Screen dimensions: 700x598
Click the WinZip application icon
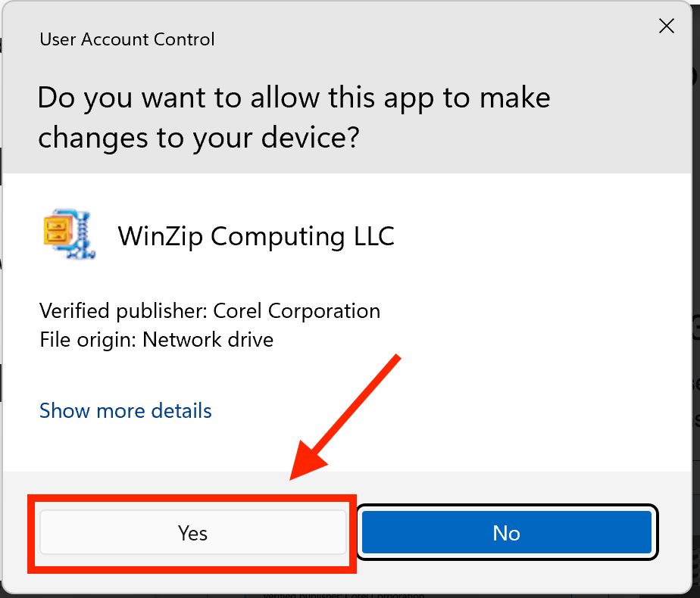(68, 233)
